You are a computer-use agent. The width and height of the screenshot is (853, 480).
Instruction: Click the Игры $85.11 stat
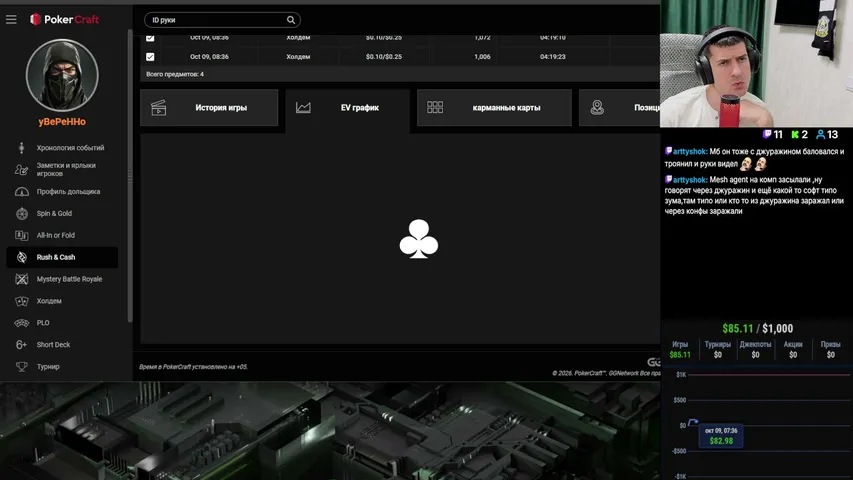(680, 349)
